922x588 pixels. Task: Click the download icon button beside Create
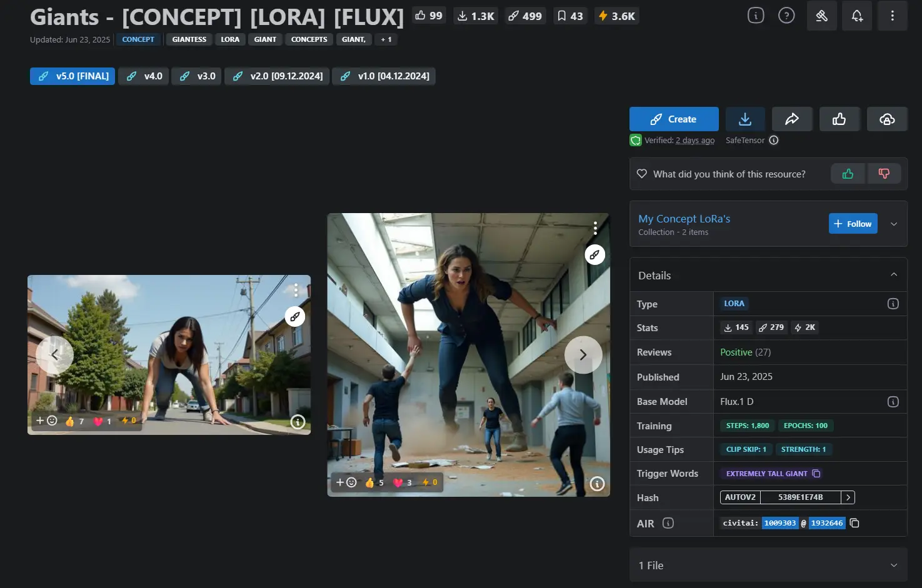(744, 119)
